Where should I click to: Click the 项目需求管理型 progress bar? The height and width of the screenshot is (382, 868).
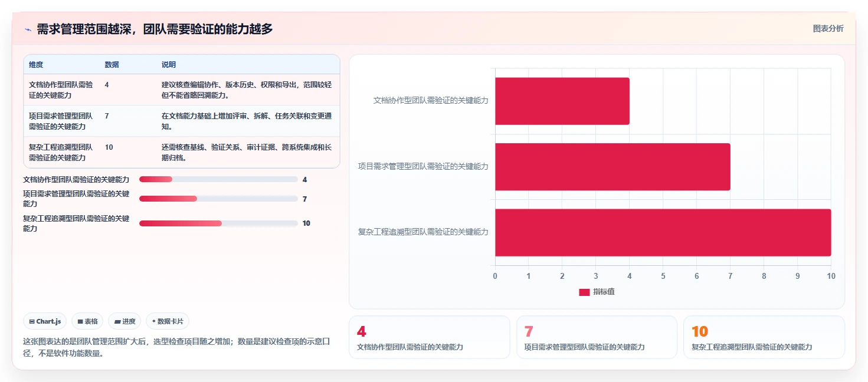(x=218, y=199)
